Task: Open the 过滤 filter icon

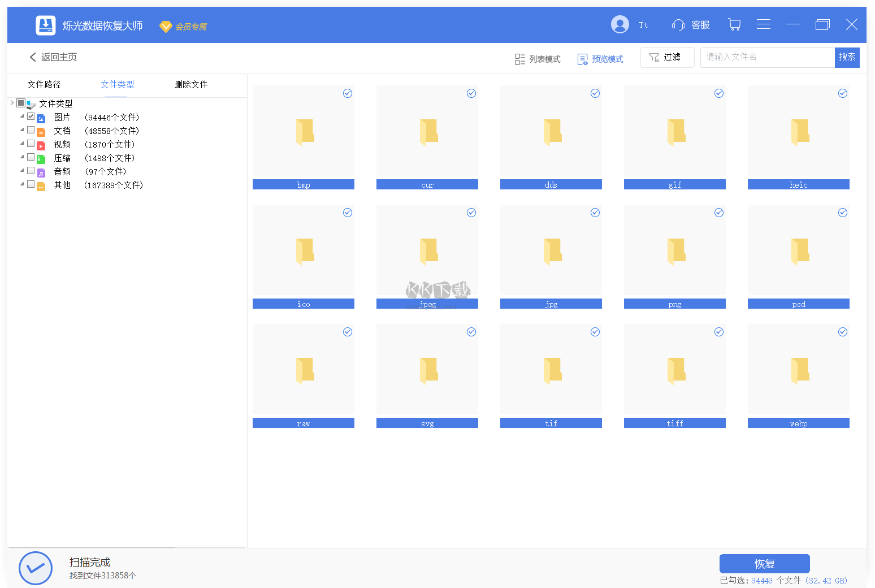Action: click(x=655, y=57)
